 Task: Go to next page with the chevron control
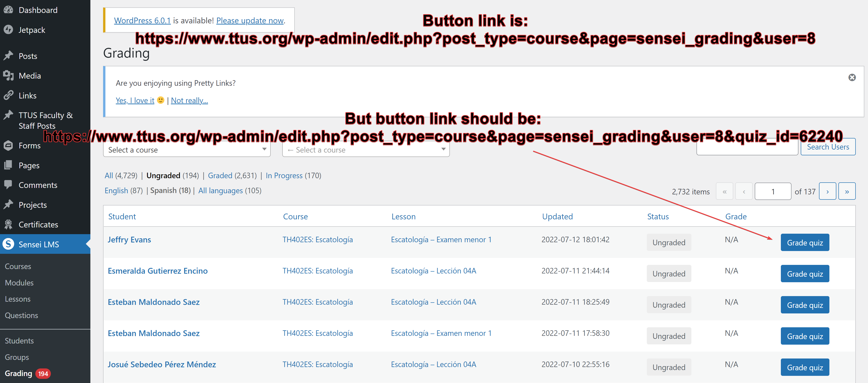(828, 191)
